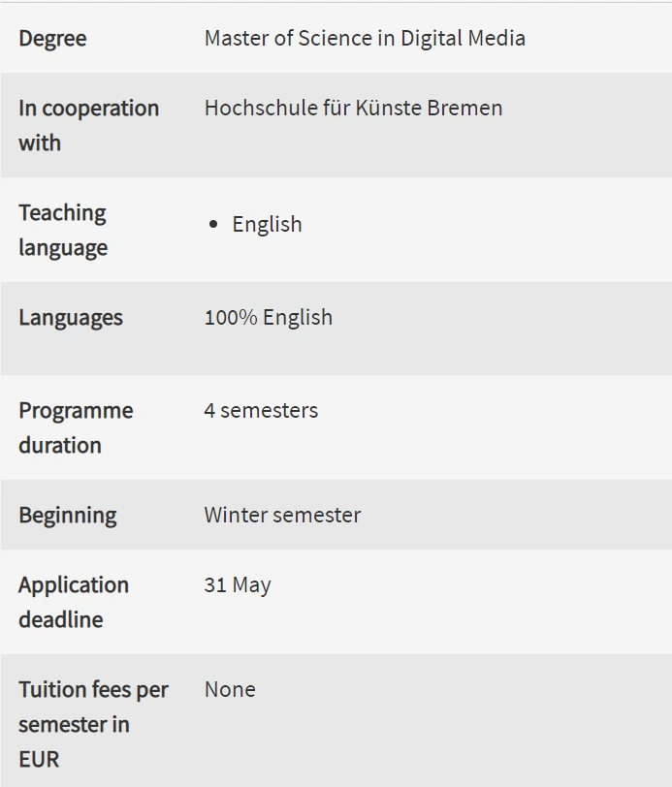
Task: Click the word EUR in tuition label
Action: (x=39, y=760)
